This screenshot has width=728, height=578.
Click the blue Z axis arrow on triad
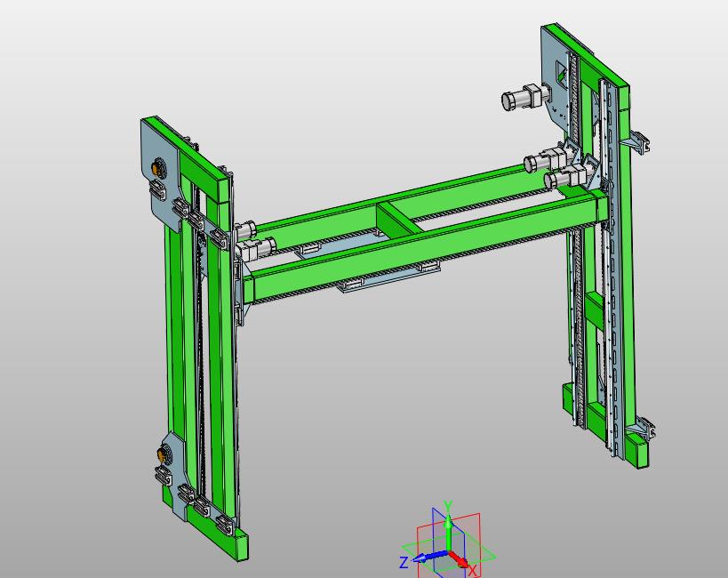431,557
